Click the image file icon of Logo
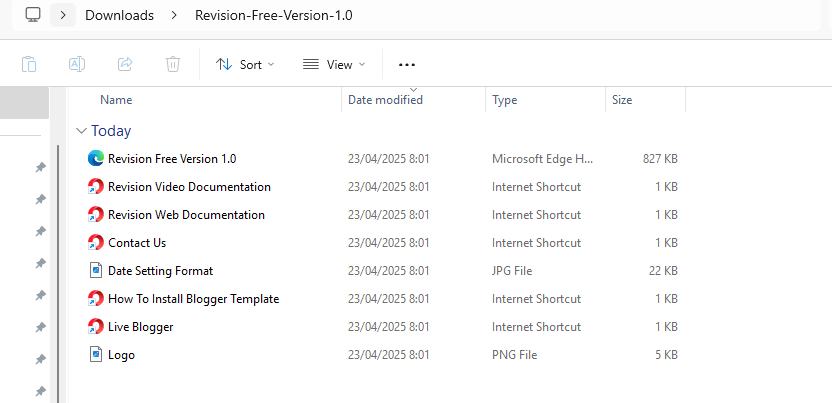 (x=96, y=354)
